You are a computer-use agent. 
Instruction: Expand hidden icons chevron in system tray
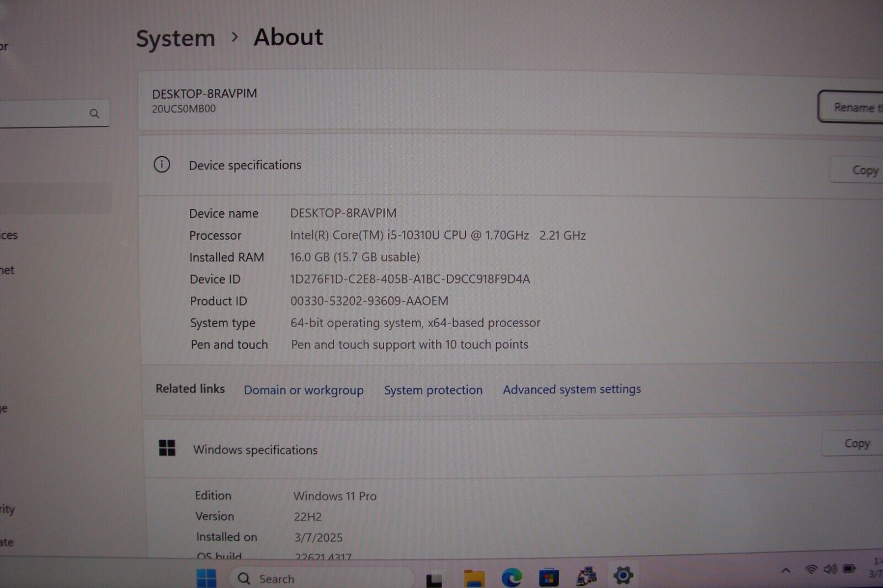point(786,570)
